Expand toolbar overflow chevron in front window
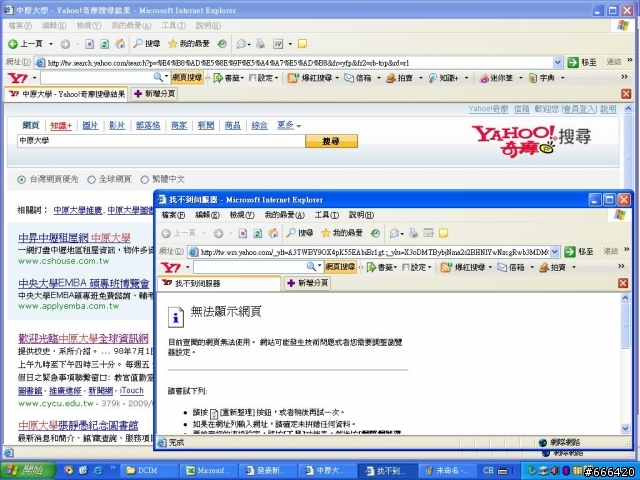 (621, 266)
